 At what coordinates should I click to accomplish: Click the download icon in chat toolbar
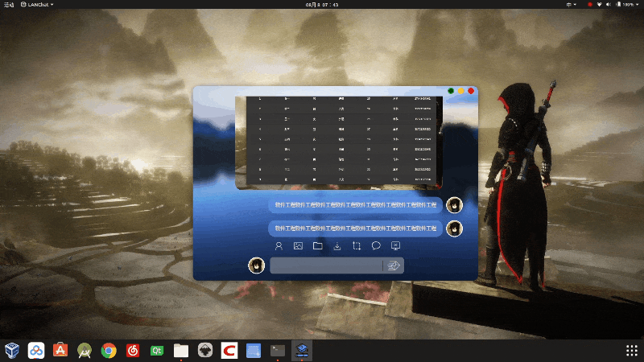point(337,246)
